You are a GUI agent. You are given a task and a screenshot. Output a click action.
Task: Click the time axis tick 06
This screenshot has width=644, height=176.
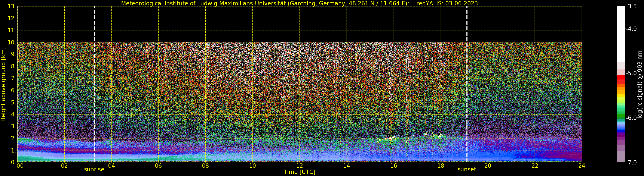tap(159, 166)
